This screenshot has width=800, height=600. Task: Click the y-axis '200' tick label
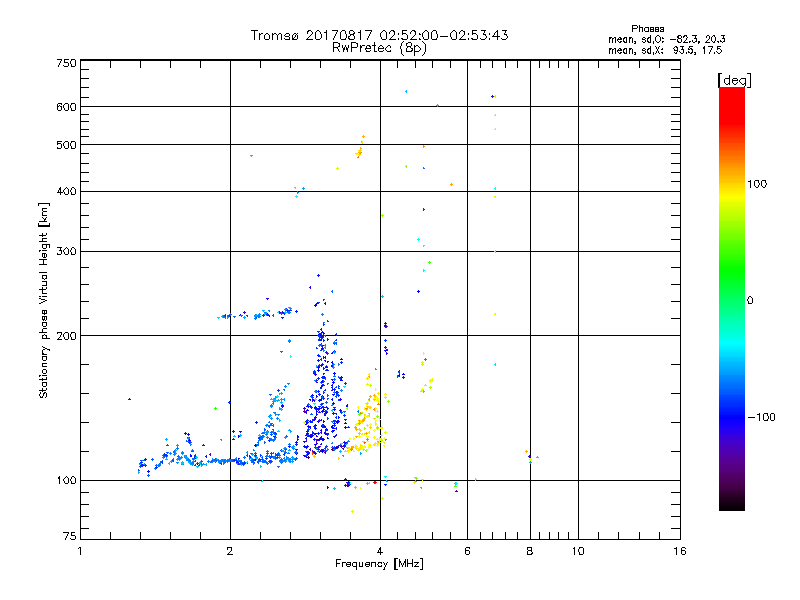[x=66, y=336]
